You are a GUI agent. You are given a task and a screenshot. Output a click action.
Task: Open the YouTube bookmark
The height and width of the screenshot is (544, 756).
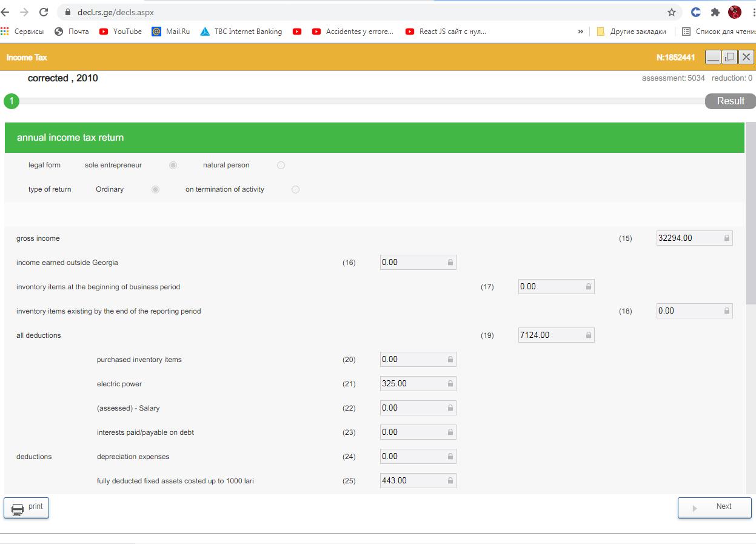tap(121, 32)
